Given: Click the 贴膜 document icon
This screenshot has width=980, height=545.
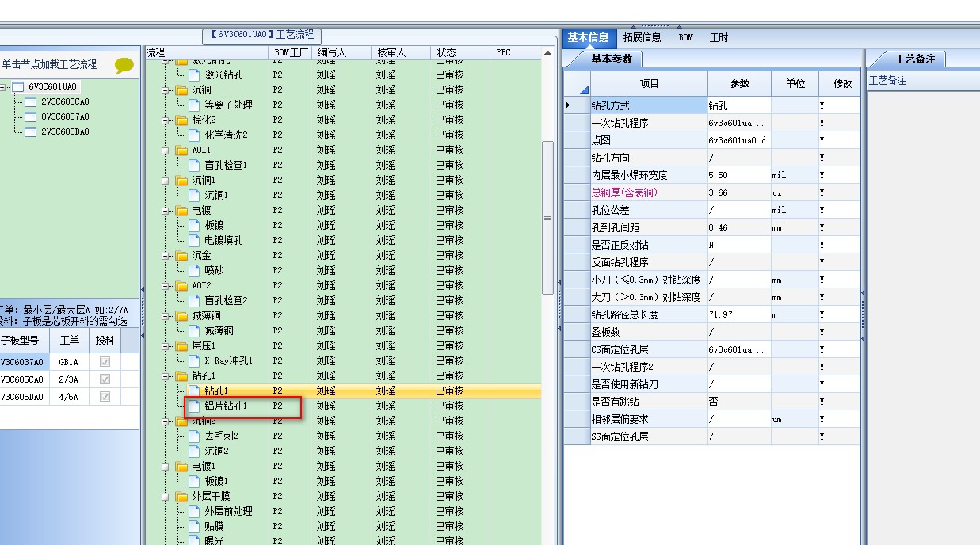Looking at the screenshot, I should point(194,526).
